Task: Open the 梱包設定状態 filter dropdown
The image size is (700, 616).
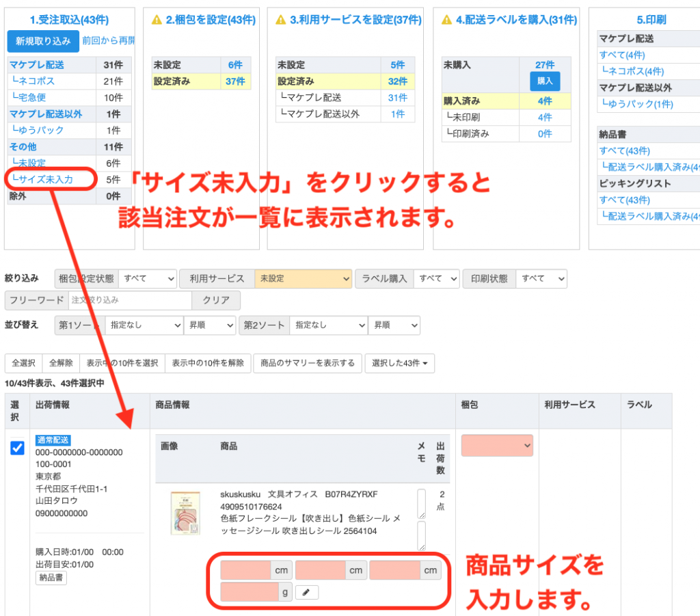Action: (x=148, y=278)
